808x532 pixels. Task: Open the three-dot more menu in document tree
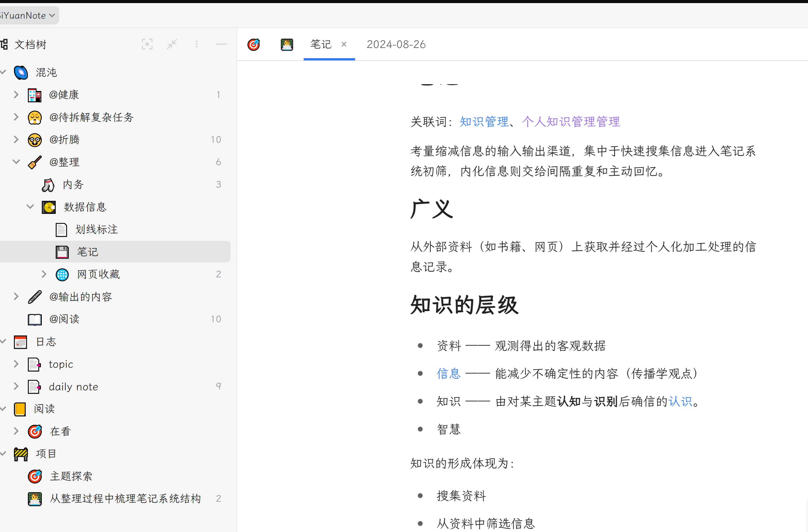(197, 44)
